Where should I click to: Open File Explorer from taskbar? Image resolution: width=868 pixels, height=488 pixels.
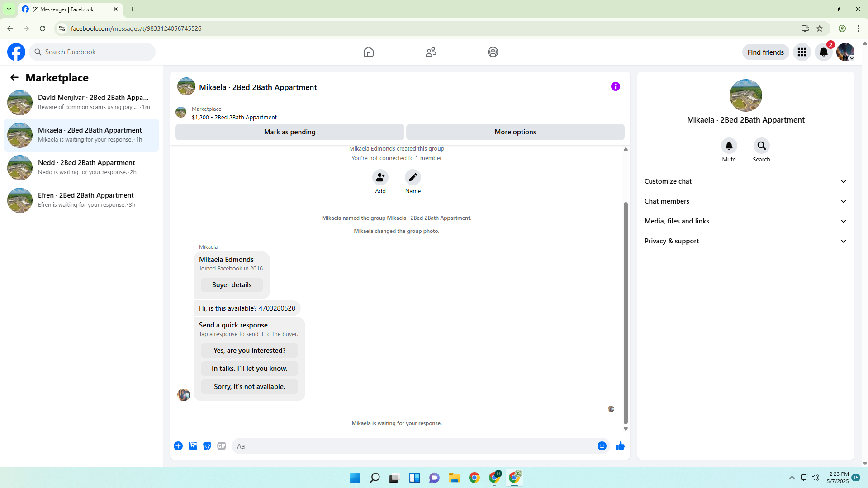[455, 478]
